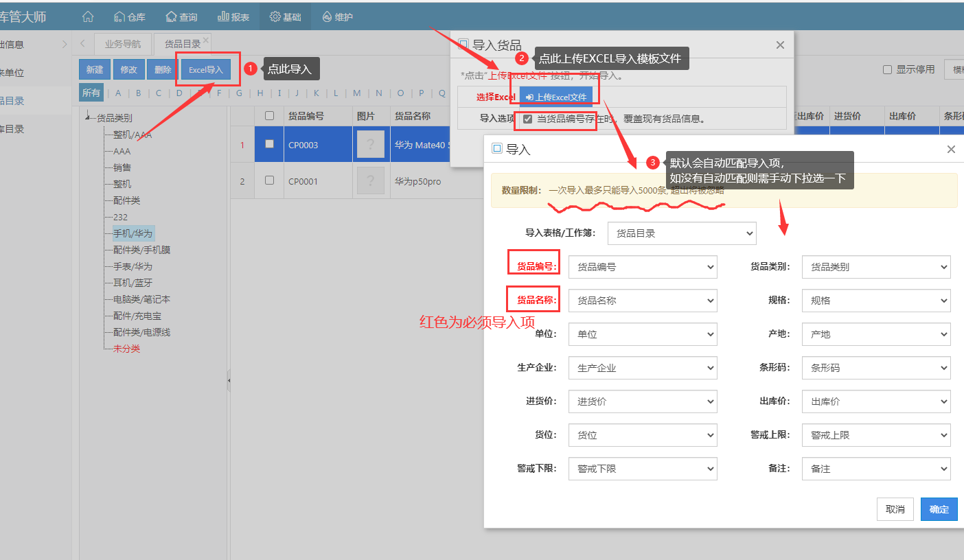Toggle the 显示停用 checkbox
The width and height of the screenshot is (964, 560).
click(887, 69)
